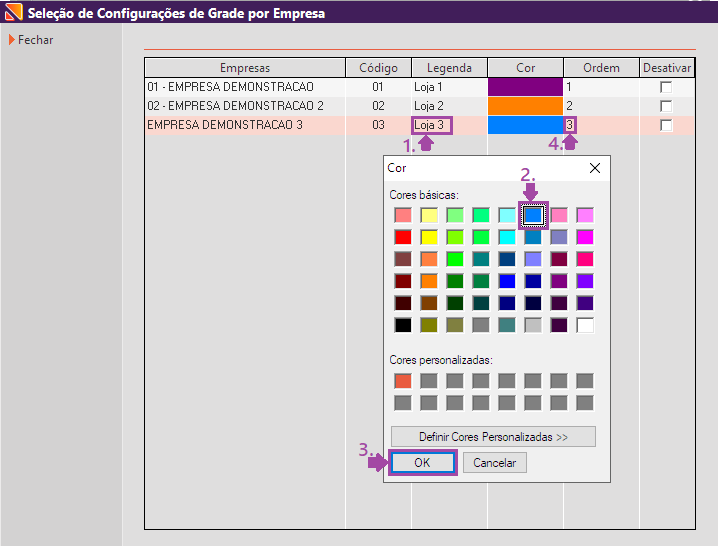Screen dimensions: 718x546
Task: Select the Empresas column header
Action: pos(245,68)
